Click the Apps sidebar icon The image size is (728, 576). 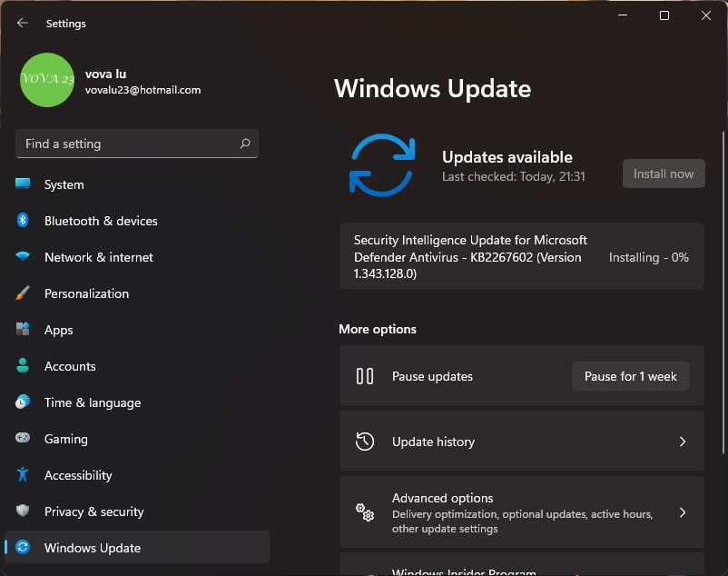click(x=23, y=329)
